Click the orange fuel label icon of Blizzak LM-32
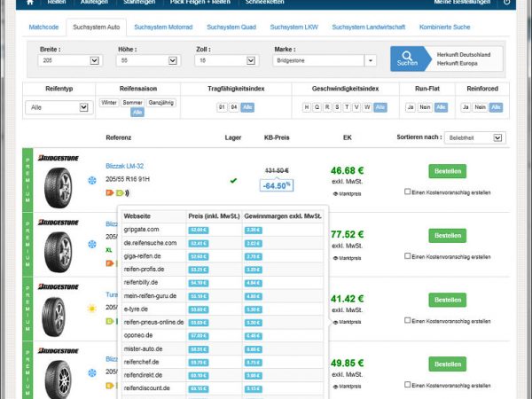 tap(110, 192)
